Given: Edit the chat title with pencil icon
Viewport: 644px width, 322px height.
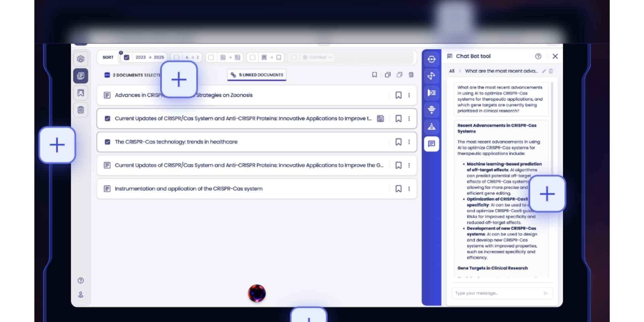Looking at the screenshot, I should point(544,71).
